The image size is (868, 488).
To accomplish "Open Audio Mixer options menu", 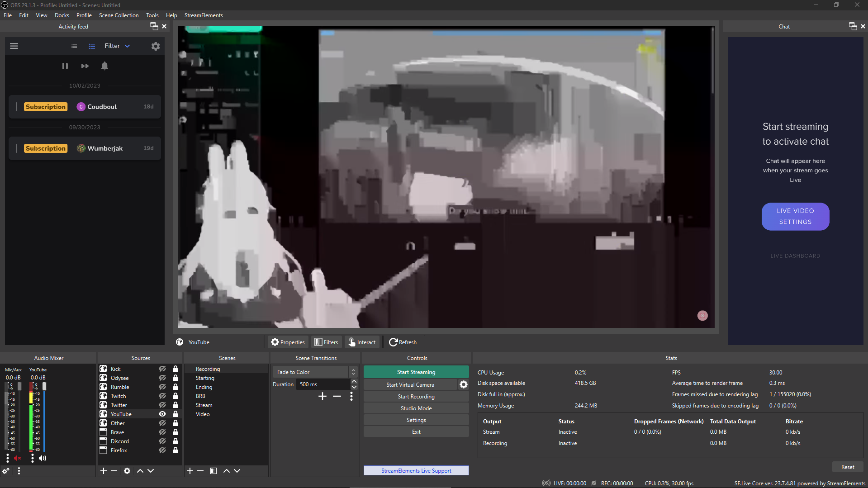I will tap(19, 471).
